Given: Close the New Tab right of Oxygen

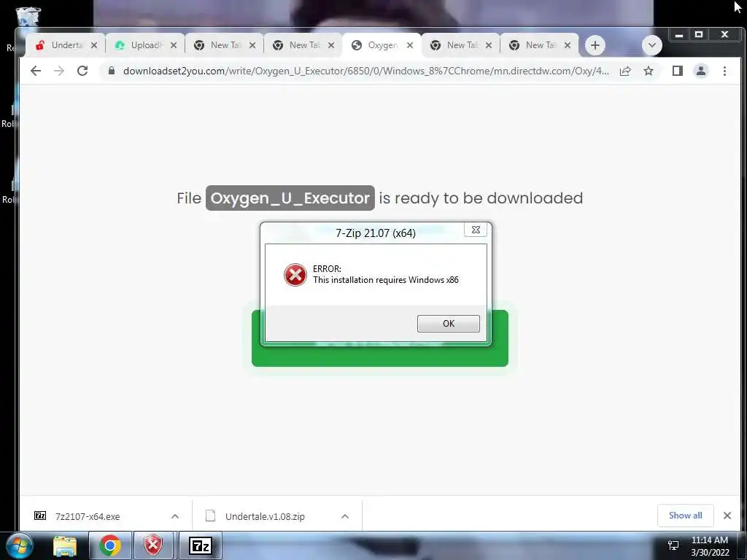Looking at the screenshot, I should pos(488,45).
